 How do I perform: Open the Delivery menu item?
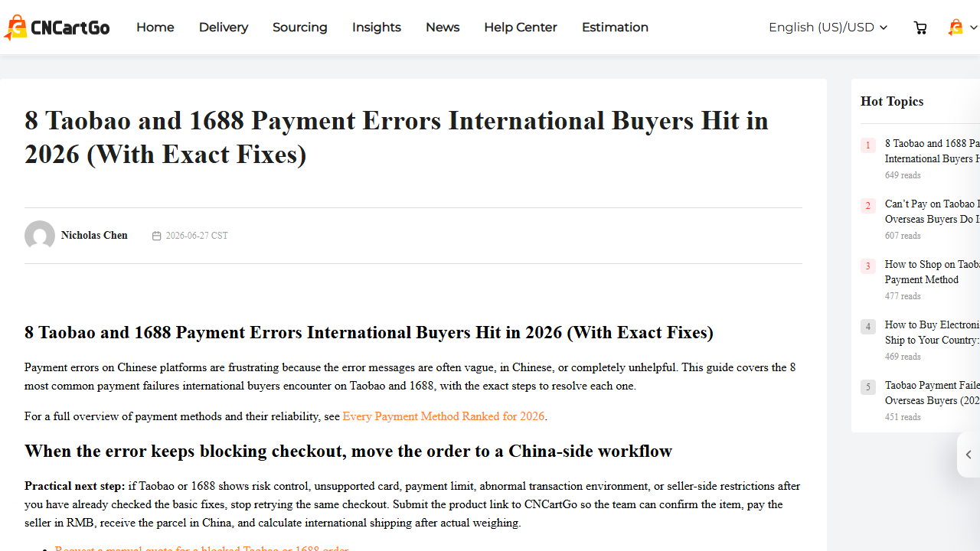pos(224,28)
